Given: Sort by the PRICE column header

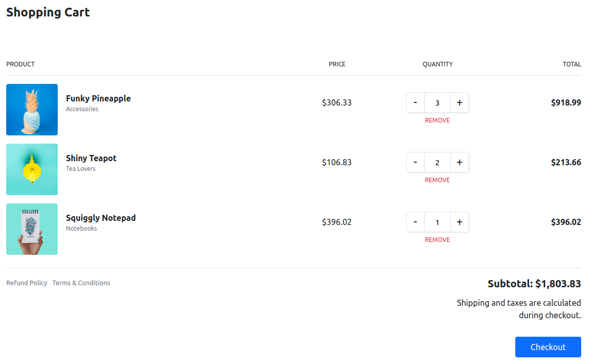Looking at the screenshot, I should point(337,64).
